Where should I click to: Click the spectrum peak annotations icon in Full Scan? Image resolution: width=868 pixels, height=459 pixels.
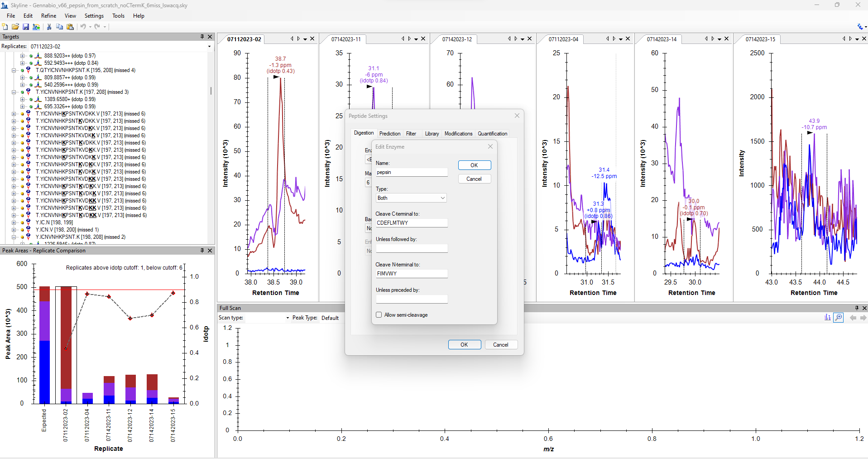coord(828,318)
